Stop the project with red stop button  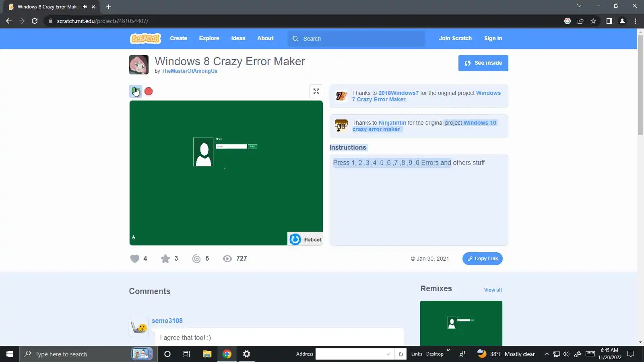(x=149, y=91)
